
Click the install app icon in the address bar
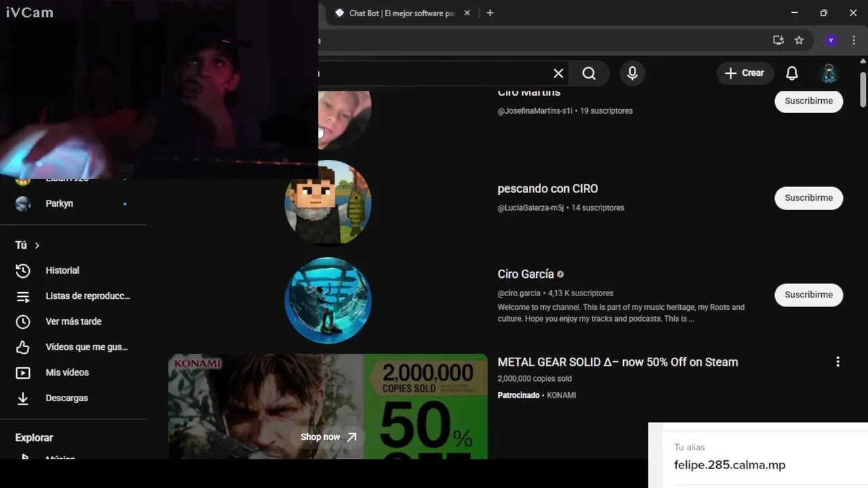[x=778, y=40]
